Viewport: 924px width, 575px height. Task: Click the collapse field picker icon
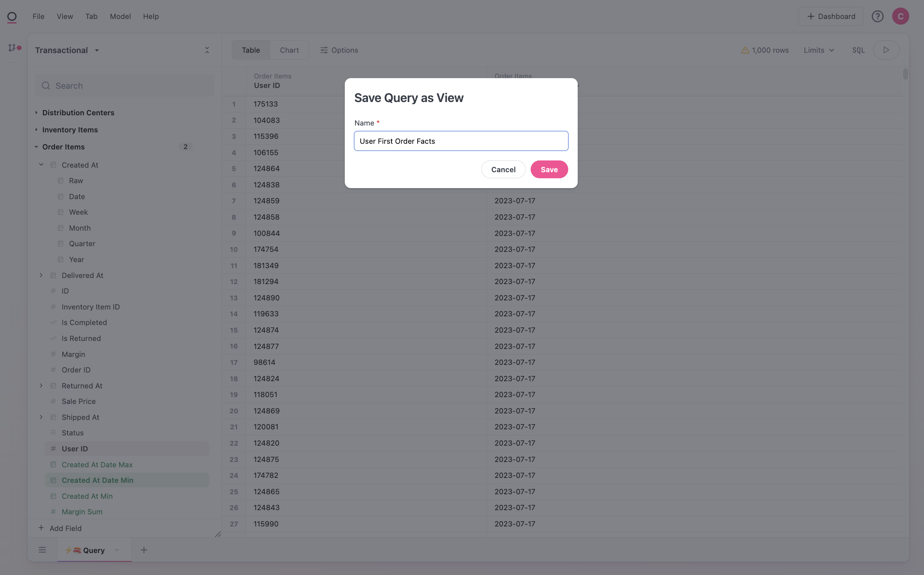click(207, 50)
